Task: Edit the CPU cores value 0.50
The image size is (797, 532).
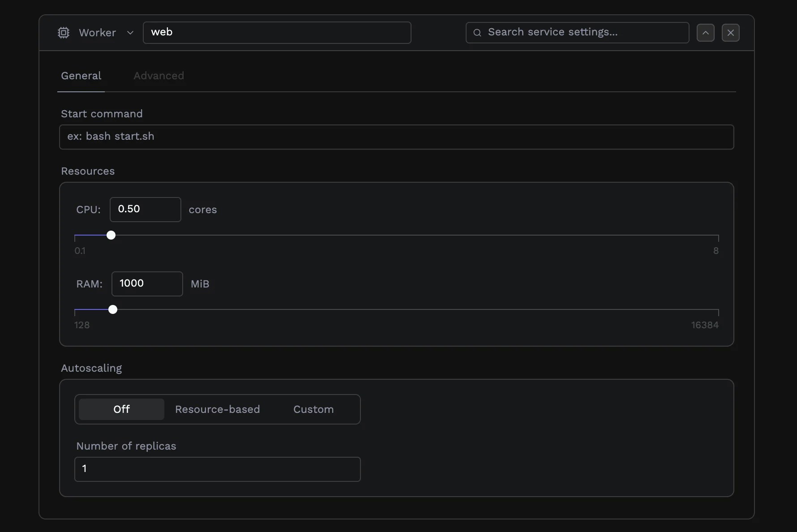Action: tap(145, 209)
